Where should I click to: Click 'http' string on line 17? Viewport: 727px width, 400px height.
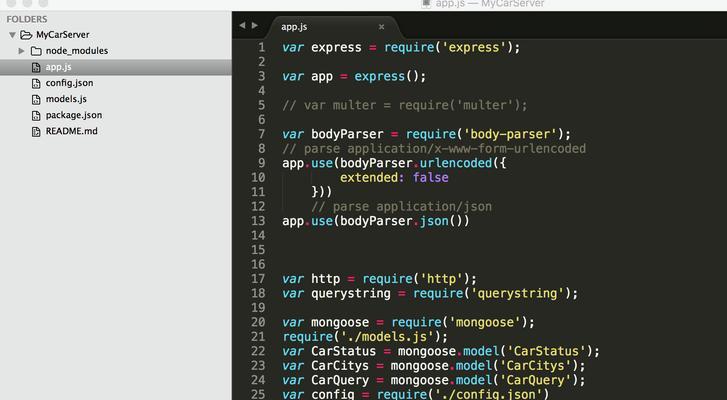click(x=441, y=279)
